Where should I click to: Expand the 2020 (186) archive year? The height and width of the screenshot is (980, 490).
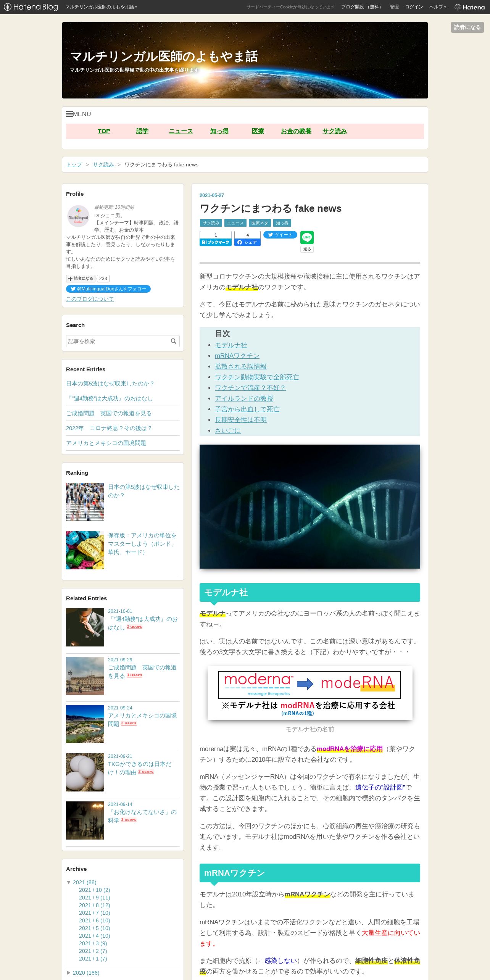(69, 973)
